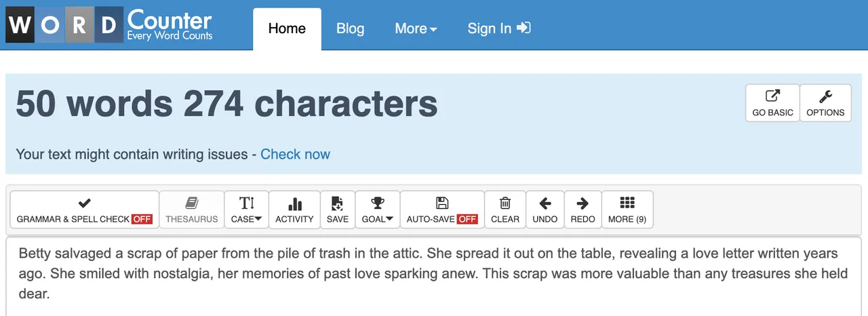
Task: Open the Options wrench icon
Action: pos(825,97)
